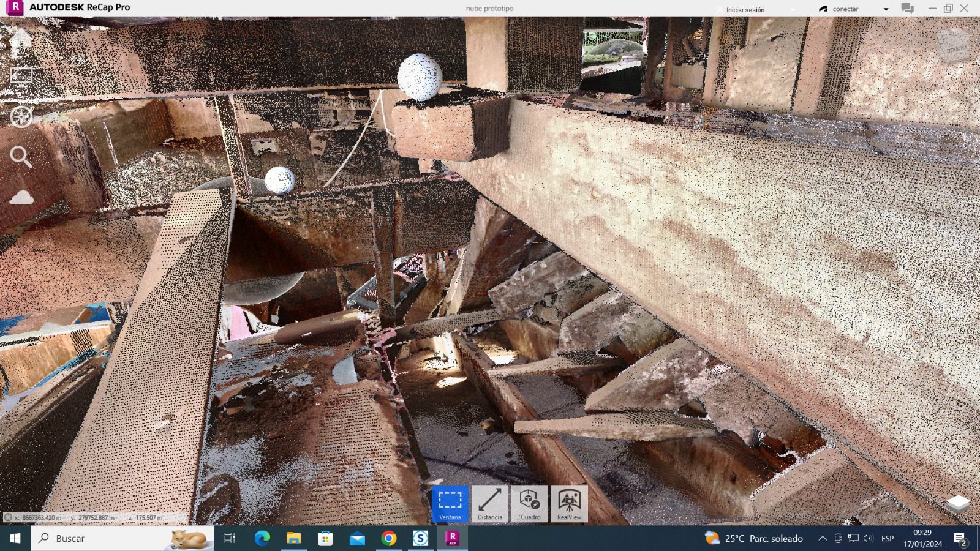Show hidden system tray icons
This screenshot has width=980, height=551.
click(822, 539)
